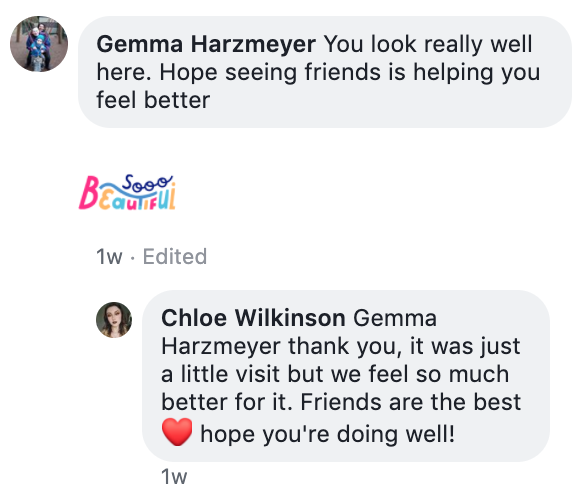Click the 'You look really well' text
The image size is (586, 498).
(x=428, y=44)
